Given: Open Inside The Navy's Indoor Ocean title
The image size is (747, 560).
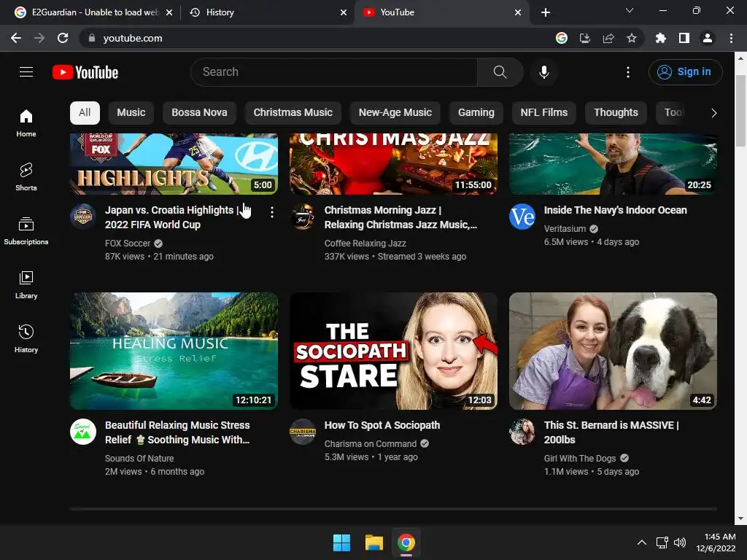Looking at the screenshot, I should pyautogui.click(x=615, y=210).
